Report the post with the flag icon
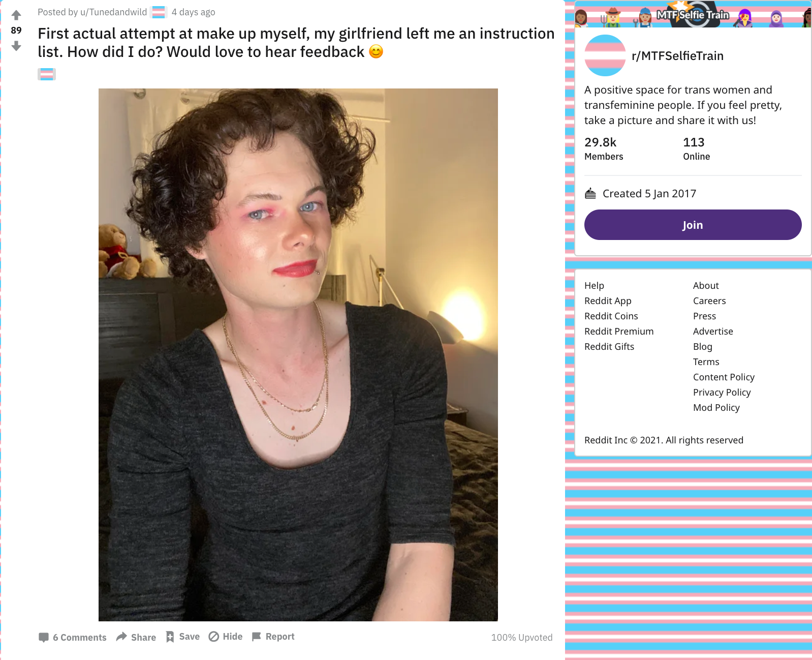Viewport: 812px width, 660px height. (x=257, y=637)
